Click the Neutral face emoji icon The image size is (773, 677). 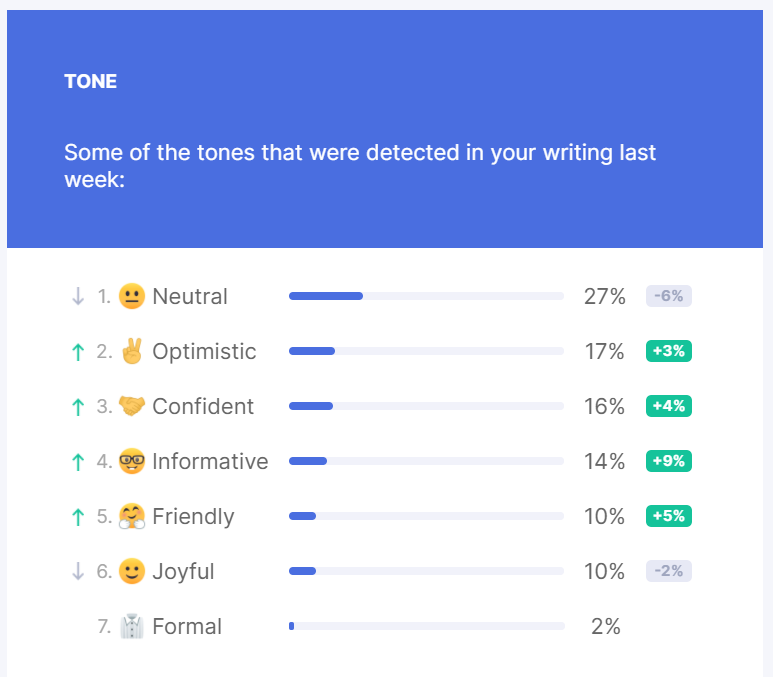click(131, 296)
